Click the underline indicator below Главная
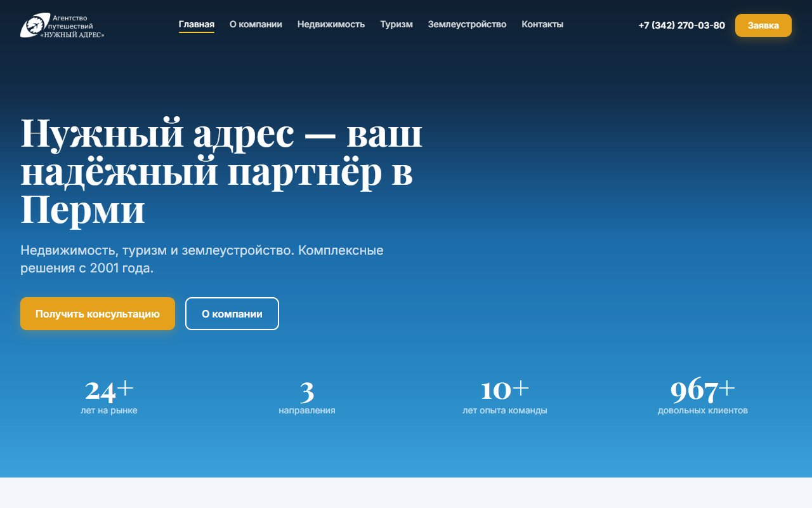812x508 pixels. coord(197,34)
